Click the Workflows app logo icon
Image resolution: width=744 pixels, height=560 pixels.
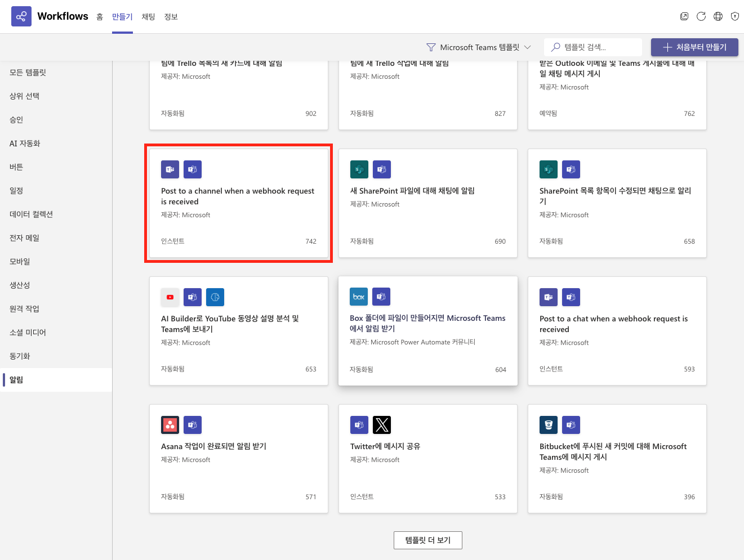[x=21, y=16]
